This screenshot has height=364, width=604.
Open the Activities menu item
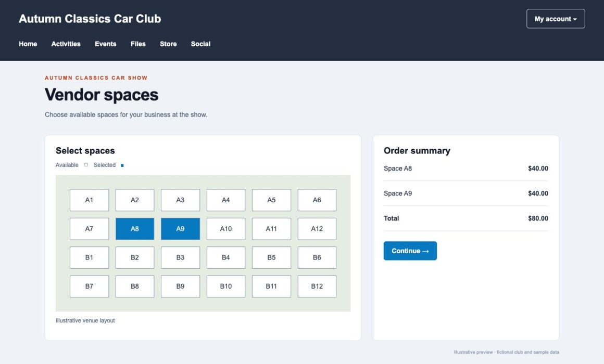coord(66,44)
